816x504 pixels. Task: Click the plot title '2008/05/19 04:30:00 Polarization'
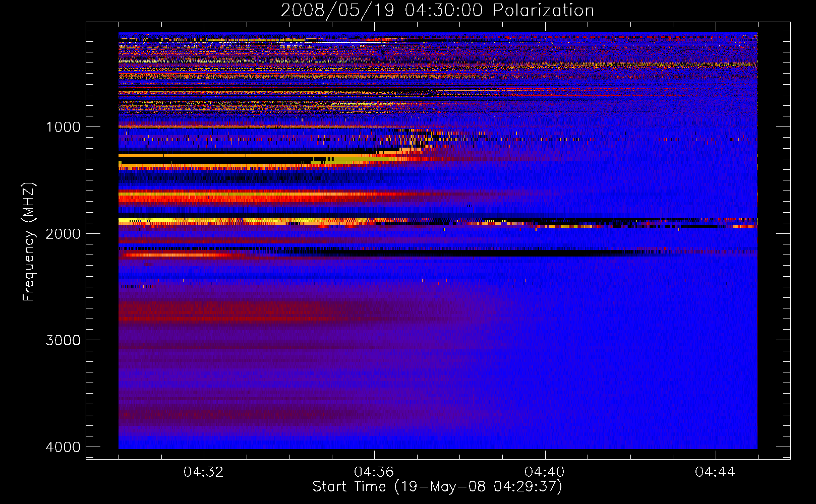pyautogui.click(x=437, y=10)
